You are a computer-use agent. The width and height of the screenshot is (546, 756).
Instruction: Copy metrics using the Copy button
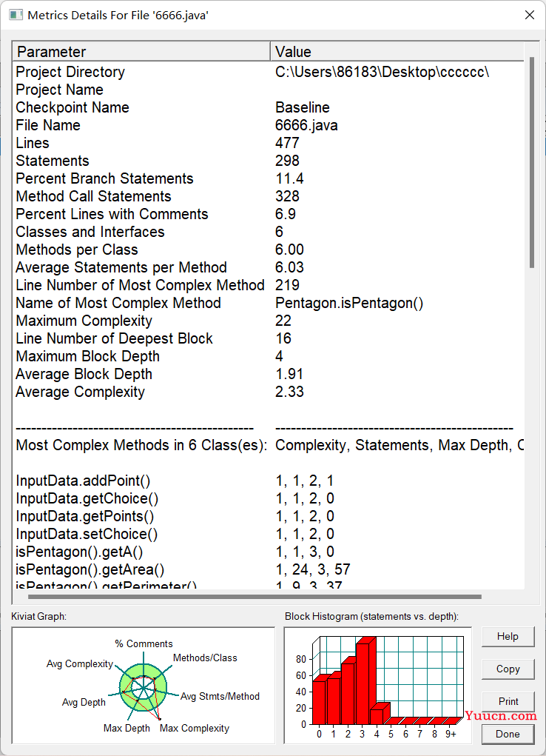(x=508, y=669)
